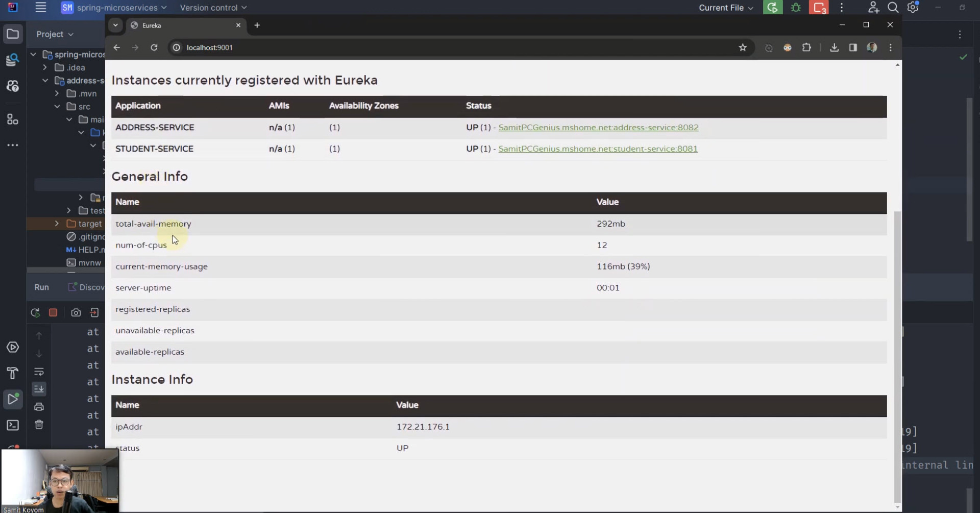Rerun the application in Run panel
980x513 pixels.
(35, 313)
